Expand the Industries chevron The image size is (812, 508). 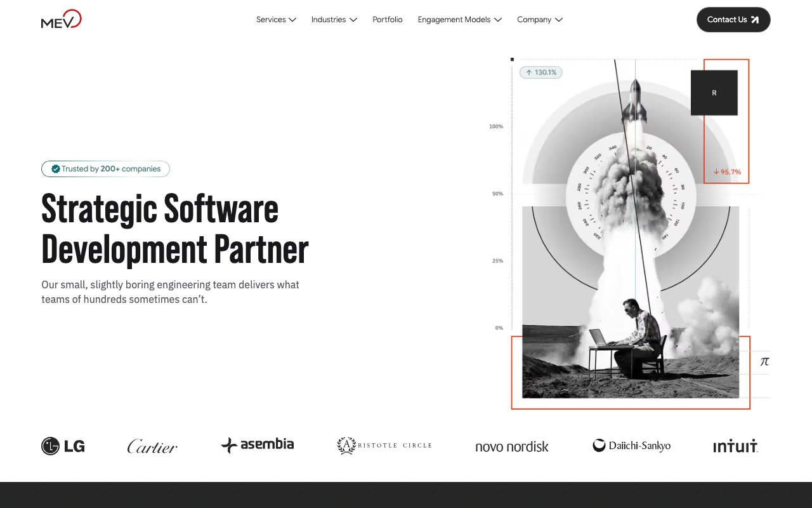353,20
